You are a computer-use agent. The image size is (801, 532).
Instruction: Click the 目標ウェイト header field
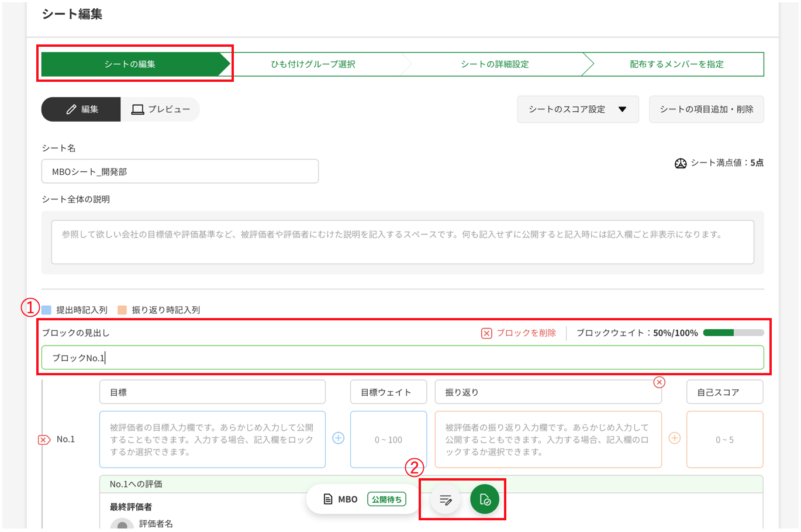(389, 392)
